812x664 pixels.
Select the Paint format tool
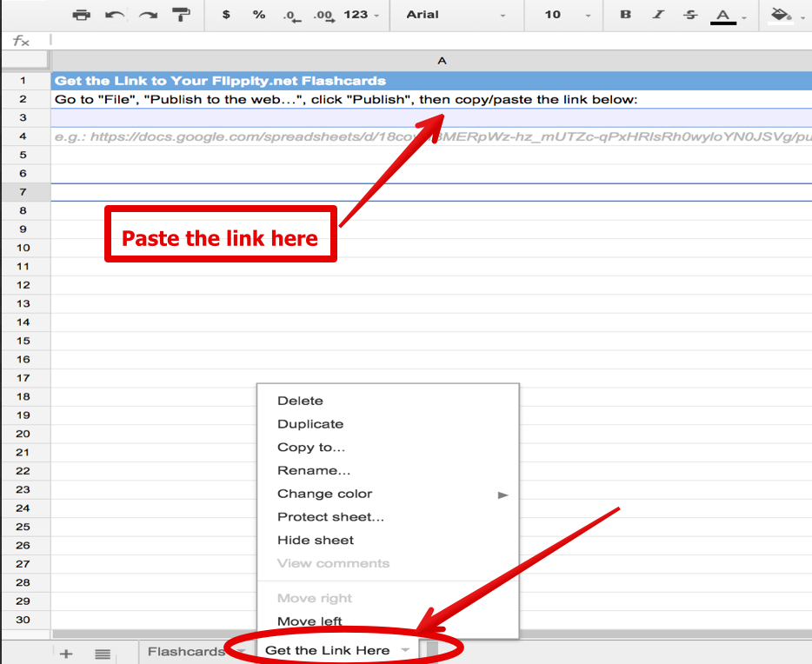(x=181, y=15)
